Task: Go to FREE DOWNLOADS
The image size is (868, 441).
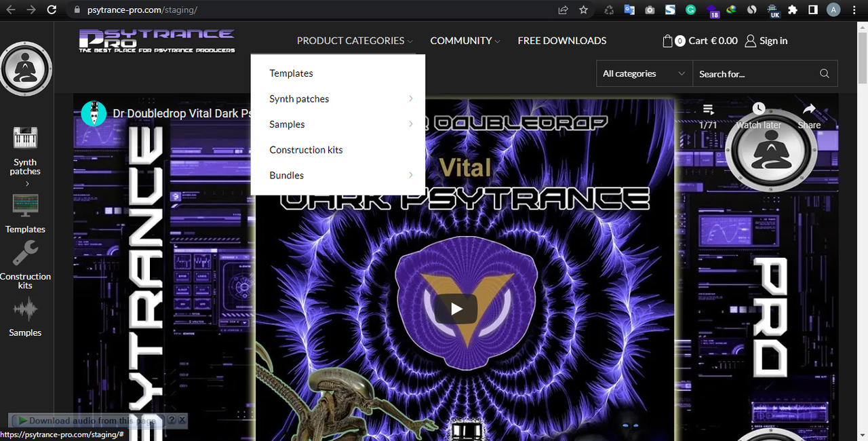Action: click(x=562, y=41)
